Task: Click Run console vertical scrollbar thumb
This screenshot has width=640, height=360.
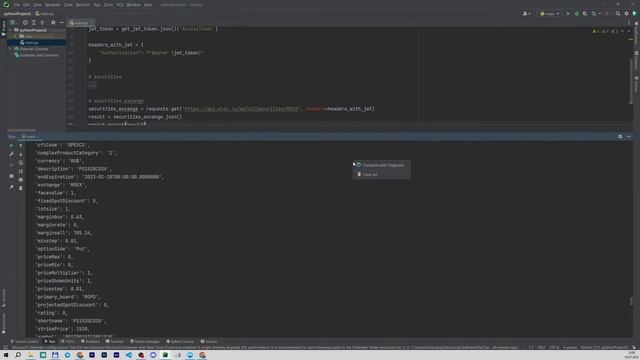Action: tap(631, 301)
